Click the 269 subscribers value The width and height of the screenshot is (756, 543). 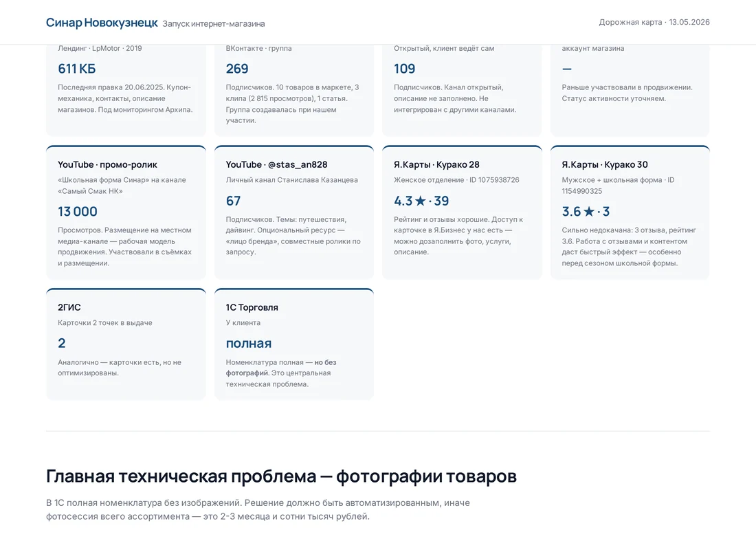(237, 69)
